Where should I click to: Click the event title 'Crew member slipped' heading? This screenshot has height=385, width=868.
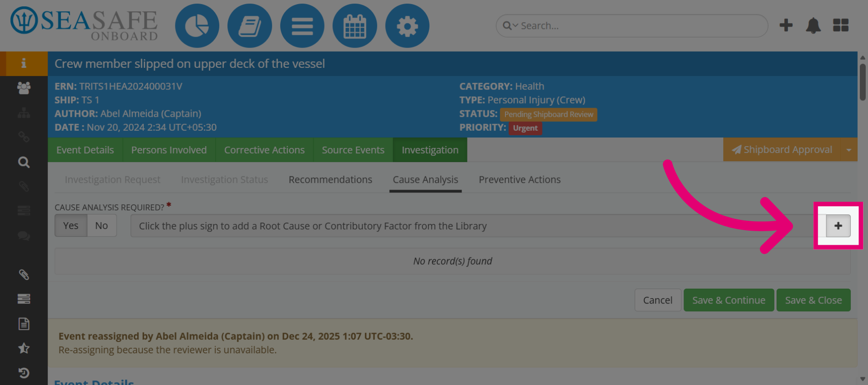click(x=190, y=64)
